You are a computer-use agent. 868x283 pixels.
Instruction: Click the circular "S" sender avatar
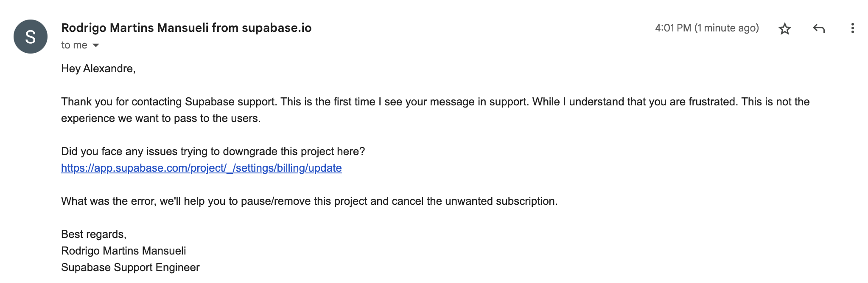tap(30, 37)
